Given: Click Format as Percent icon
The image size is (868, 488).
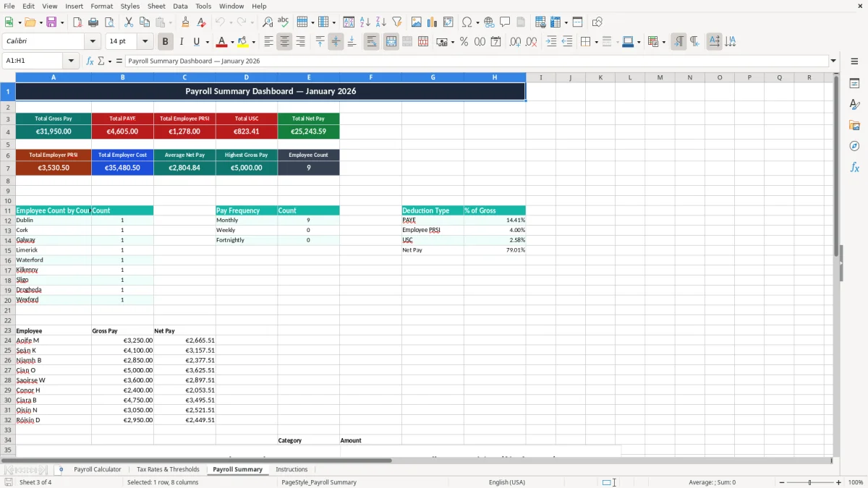Looking at the screenshot, I should click(x=464, y=42).
